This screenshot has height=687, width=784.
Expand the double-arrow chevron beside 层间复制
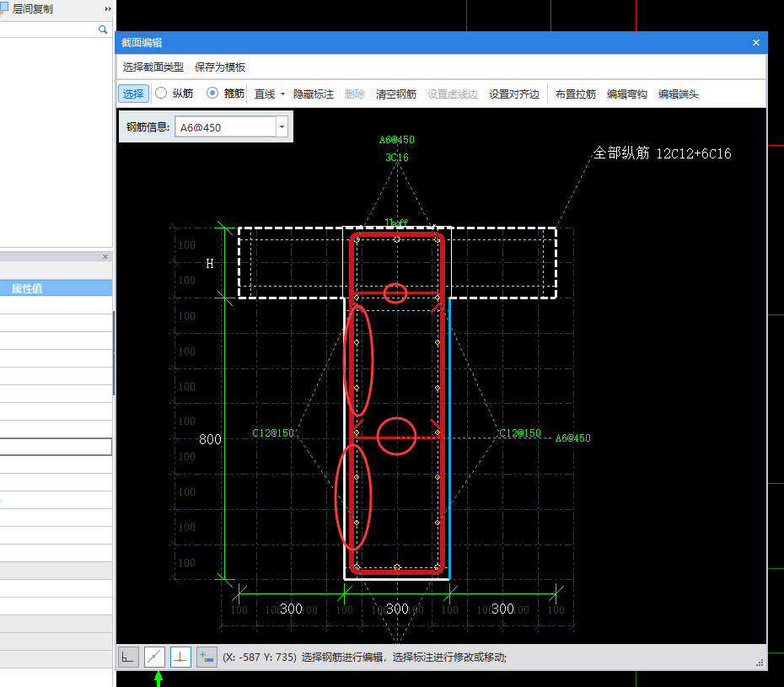pos(108,9)
